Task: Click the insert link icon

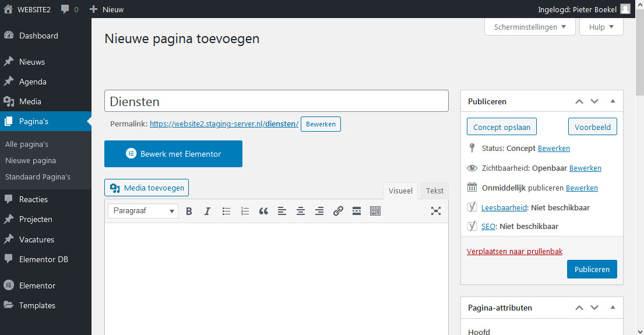Action: point(338,211)
